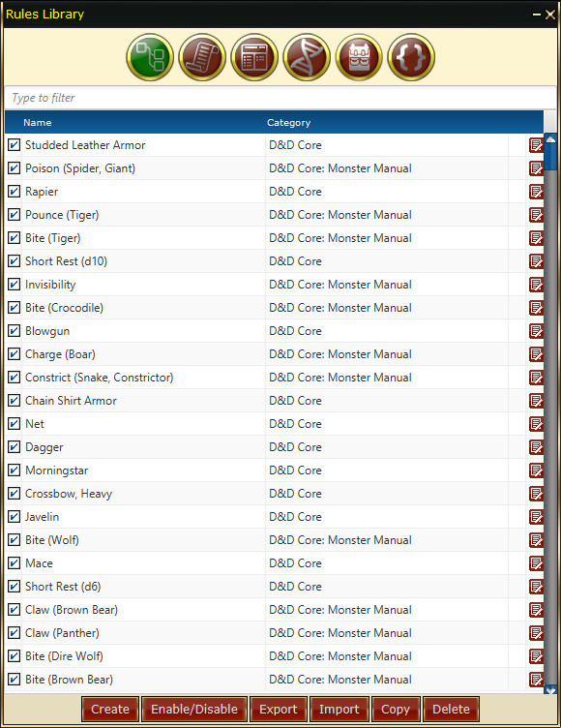Open edit icon for Mace rule
Image resolution: width=561 pixels, height=728 pixels.
pyautogui.click(x=536, y=563)
